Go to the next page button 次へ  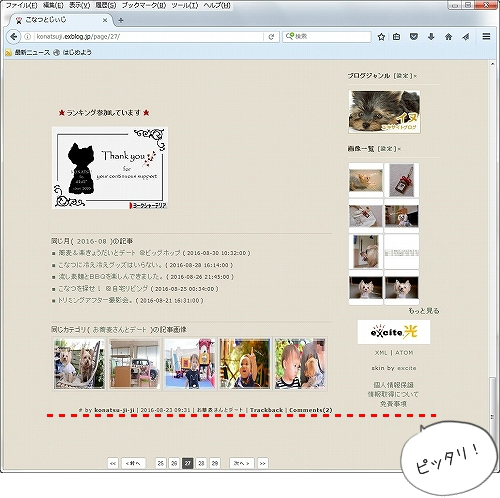(242, 463)
